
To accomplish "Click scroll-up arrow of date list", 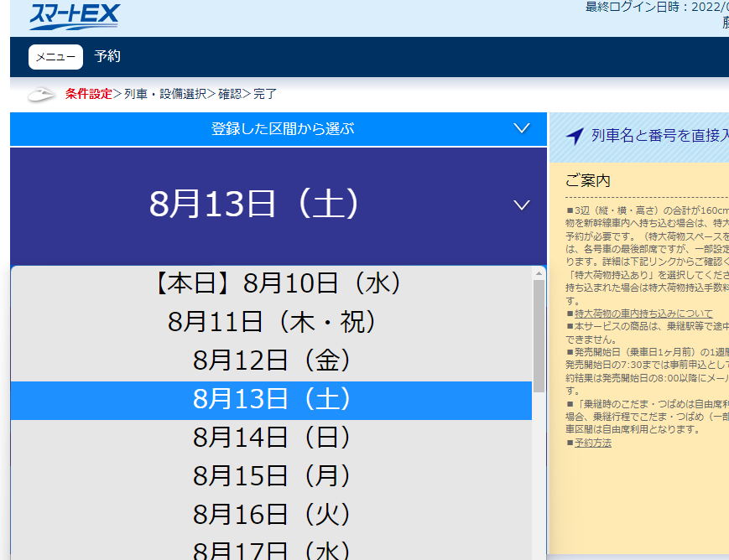I will pyautogui.click(x=539, y=273).
